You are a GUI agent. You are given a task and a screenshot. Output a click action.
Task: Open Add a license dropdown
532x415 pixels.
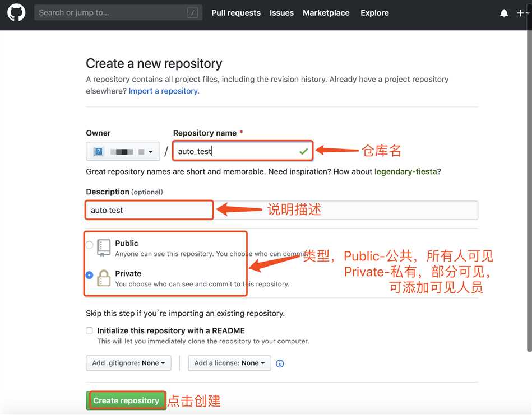(230, 363)
